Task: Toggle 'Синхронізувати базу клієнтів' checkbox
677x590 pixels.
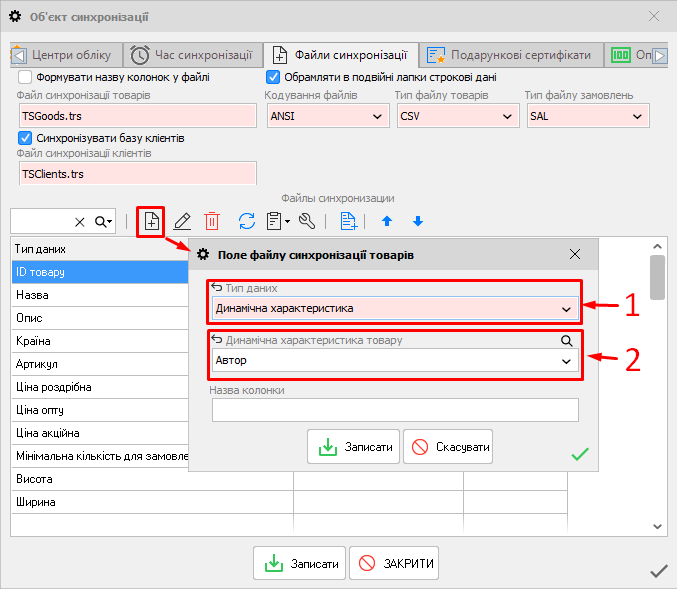Action: pos(25,137)
